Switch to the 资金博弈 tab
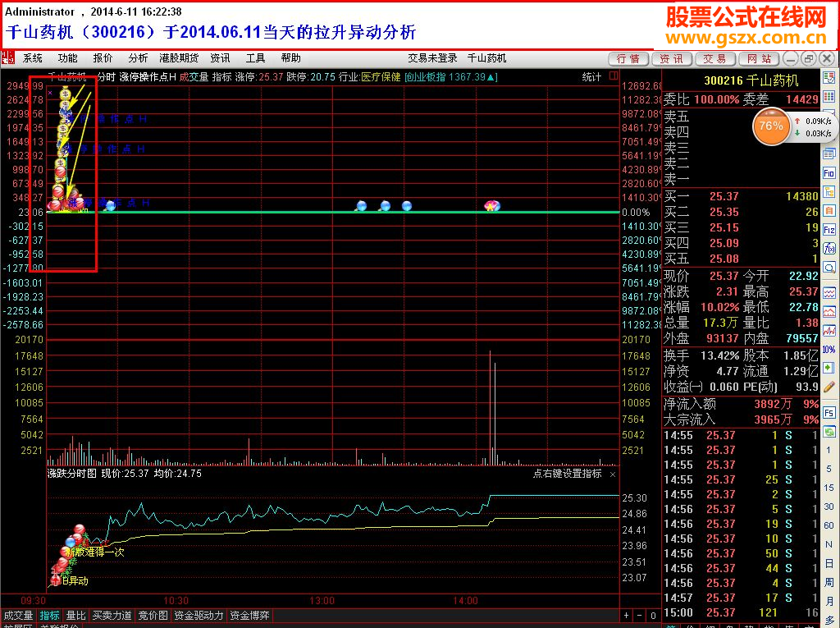 tap(249, 615)
